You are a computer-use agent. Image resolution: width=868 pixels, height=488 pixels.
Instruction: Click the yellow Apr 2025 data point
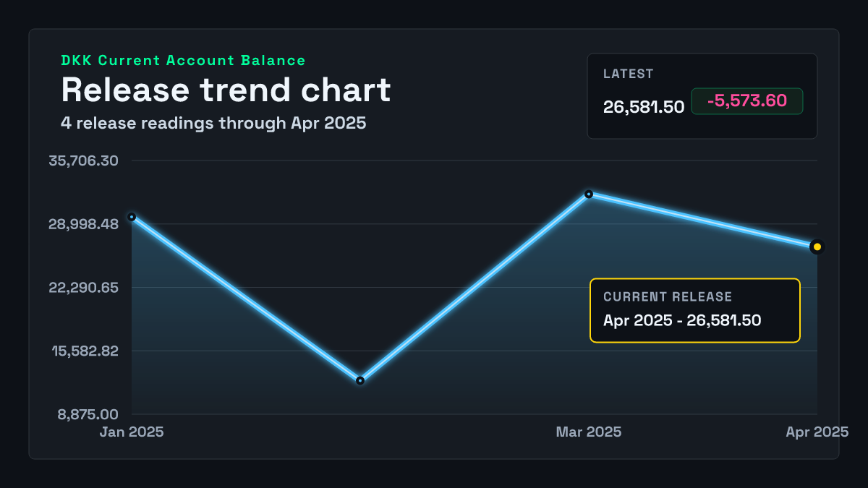point(817,247)
